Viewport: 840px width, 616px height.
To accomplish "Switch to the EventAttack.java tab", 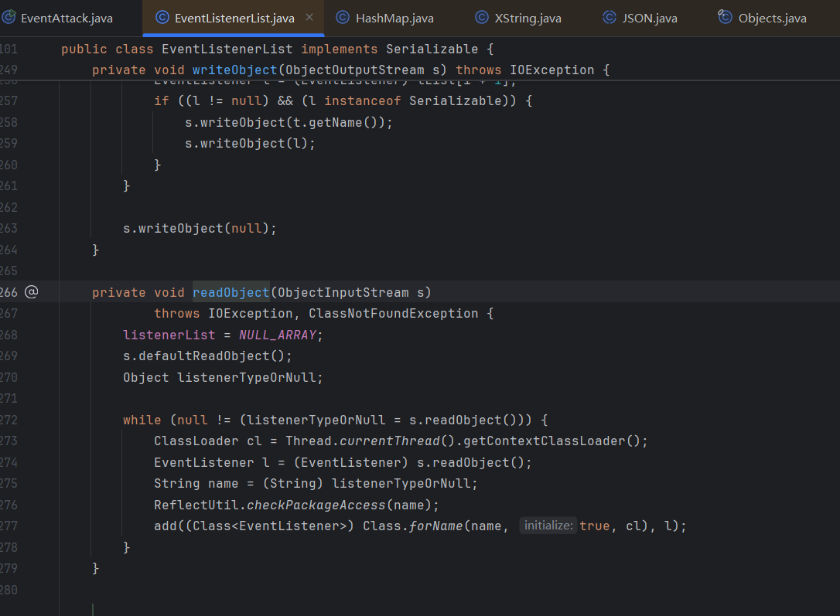I will pos(65,18).
